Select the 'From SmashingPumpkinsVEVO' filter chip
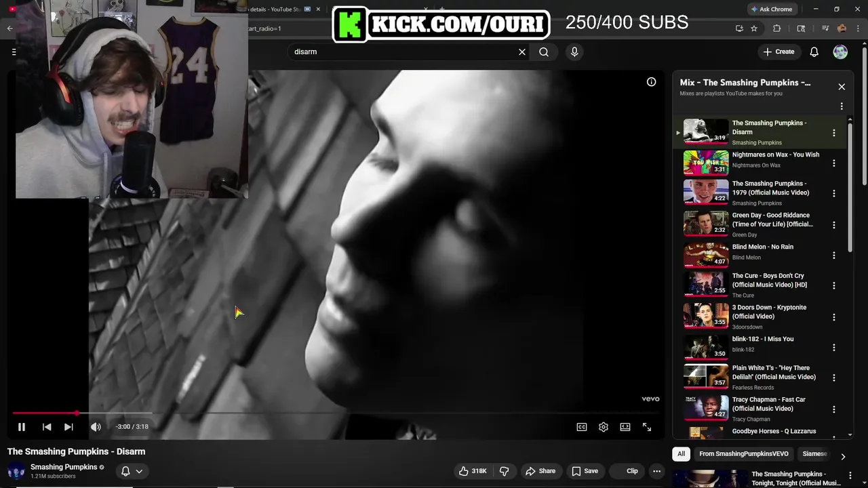The width and height of the screenshot is (868, 488). click(x=744, y=454)
